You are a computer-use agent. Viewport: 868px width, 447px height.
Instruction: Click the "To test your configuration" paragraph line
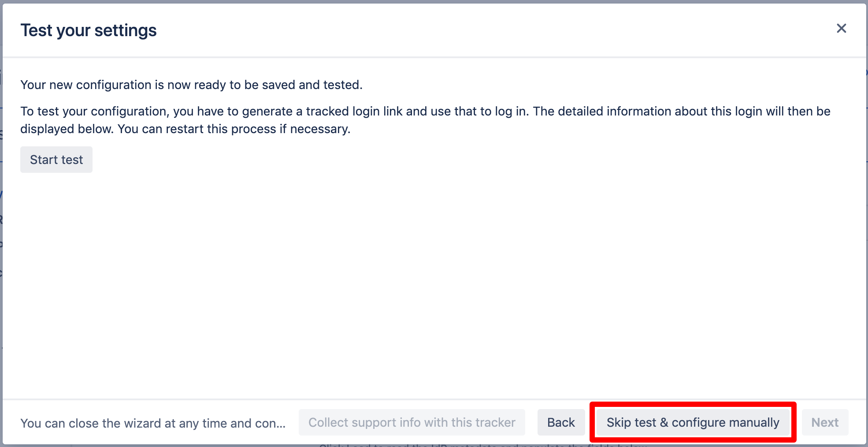coord(425,111)
